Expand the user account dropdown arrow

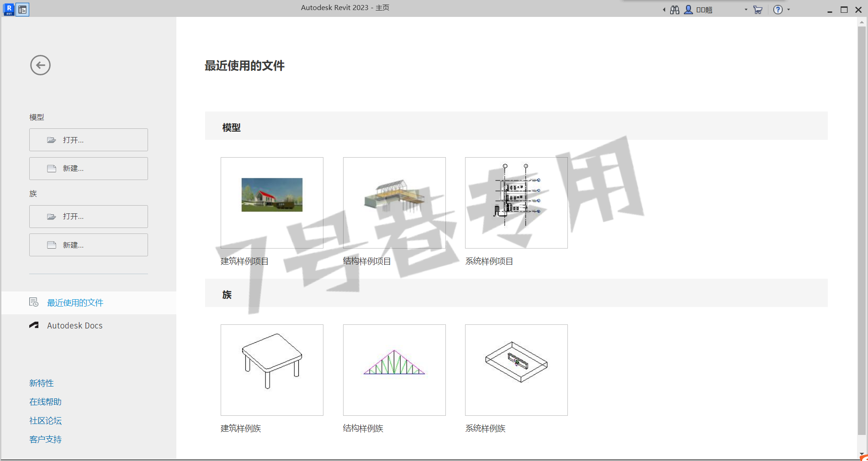pos(746,10)
